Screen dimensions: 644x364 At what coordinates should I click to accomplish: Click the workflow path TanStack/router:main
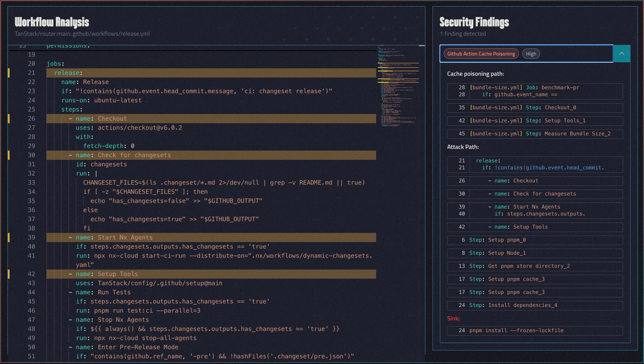point(82,34)
